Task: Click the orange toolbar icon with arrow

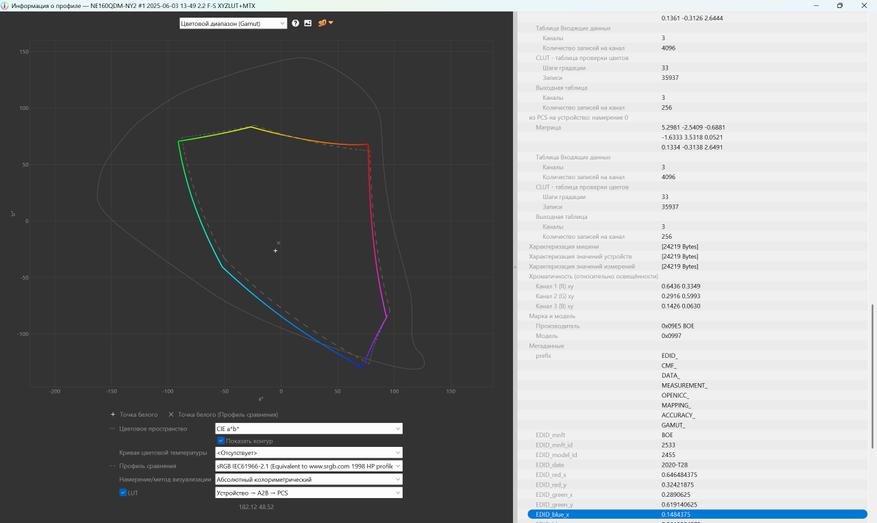Action: (x=324, y=23)
